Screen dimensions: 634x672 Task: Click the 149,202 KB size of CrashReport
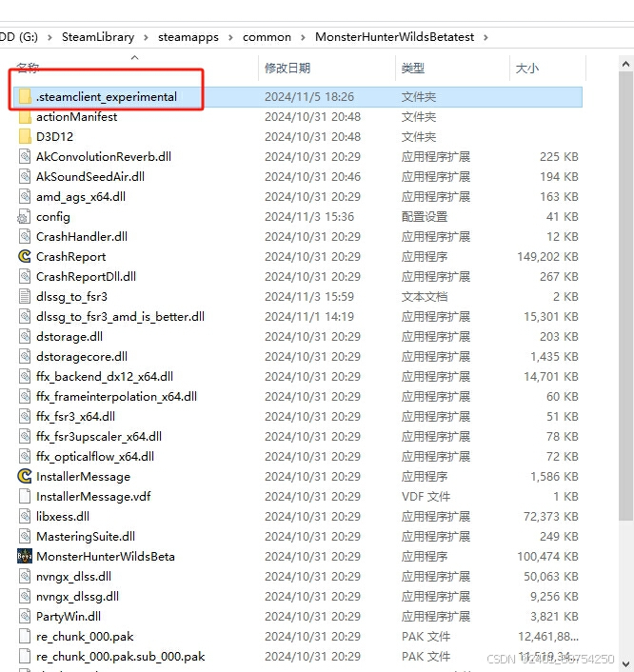click(547, 257)
